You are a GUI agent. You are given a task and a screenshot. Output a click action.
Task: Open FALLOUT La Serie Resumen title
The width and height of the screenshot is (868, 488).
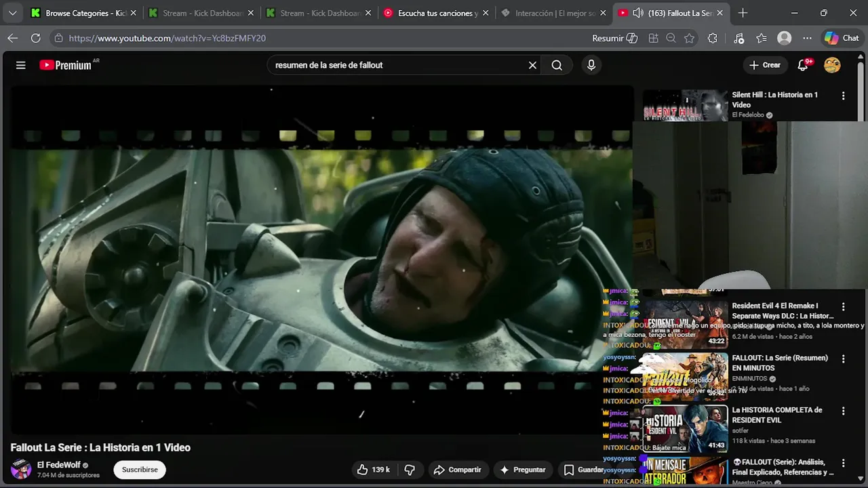coord(780,363)
